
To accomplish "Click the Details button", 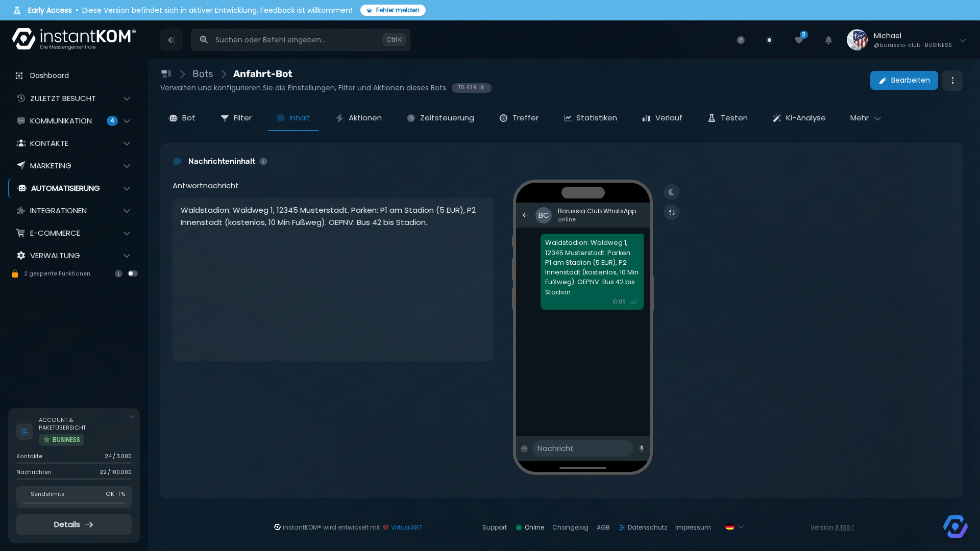I will coord(74,524).
